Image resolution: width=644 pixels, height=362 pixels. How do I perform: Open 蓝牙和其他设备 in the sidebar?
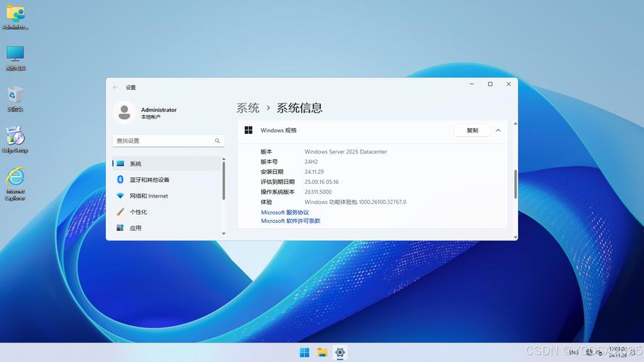point(167,180)
